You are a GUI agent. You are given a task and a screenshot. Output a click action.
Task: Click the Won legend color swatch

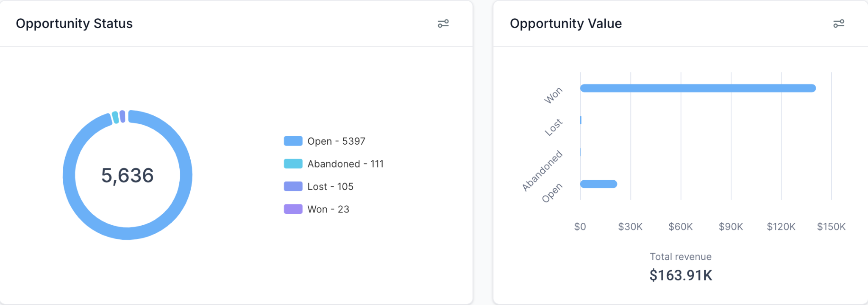coord(293,209)
